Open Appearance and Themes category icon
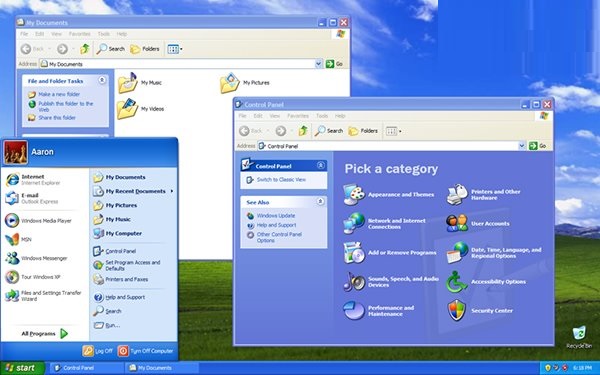This screenshot has width=600, height=375. click(x=354, y=194)
